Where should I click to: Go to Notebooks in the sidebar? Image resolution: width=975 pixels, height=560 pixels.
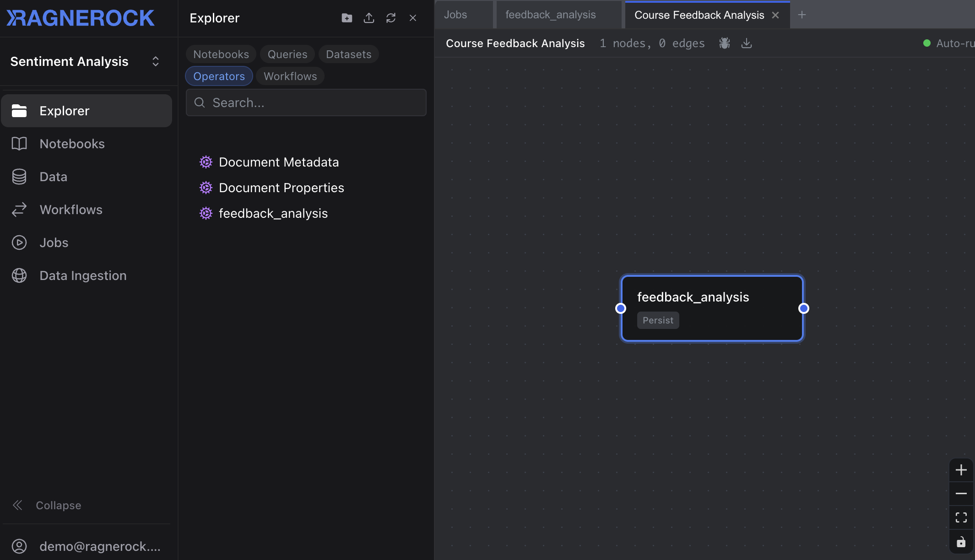pyautogui.click(x=87, y=144)
